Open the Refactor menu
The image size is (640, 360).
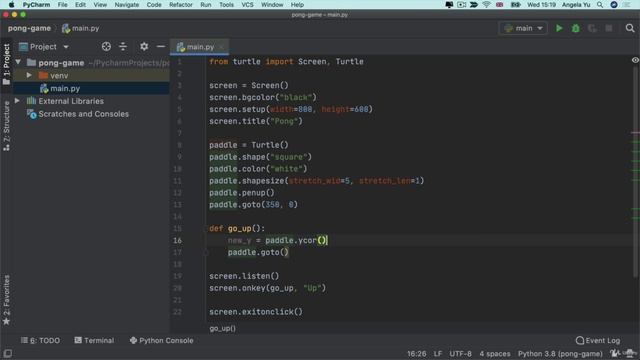click(x=180, y=4)
